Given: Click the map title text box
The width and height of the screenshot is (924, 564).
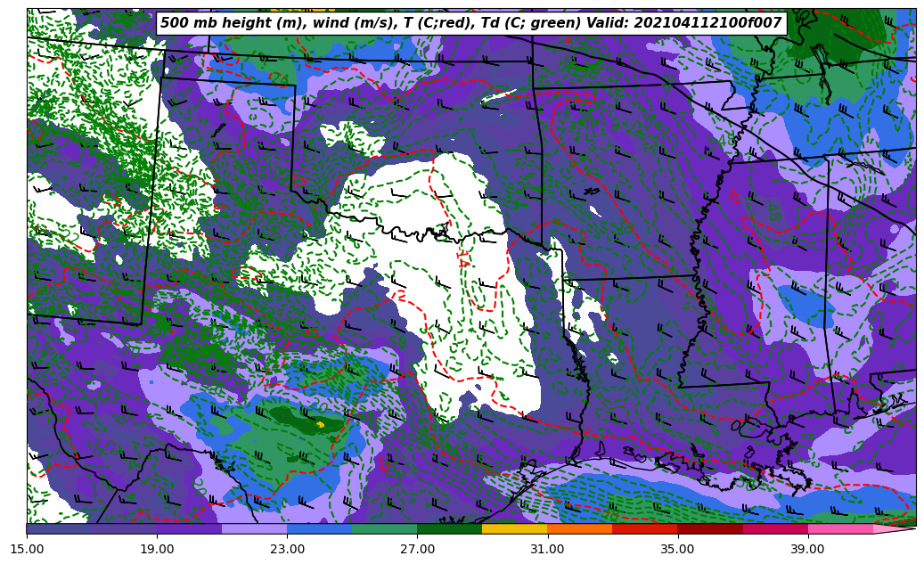Looking at the screenshot, I should coord(470,23).
